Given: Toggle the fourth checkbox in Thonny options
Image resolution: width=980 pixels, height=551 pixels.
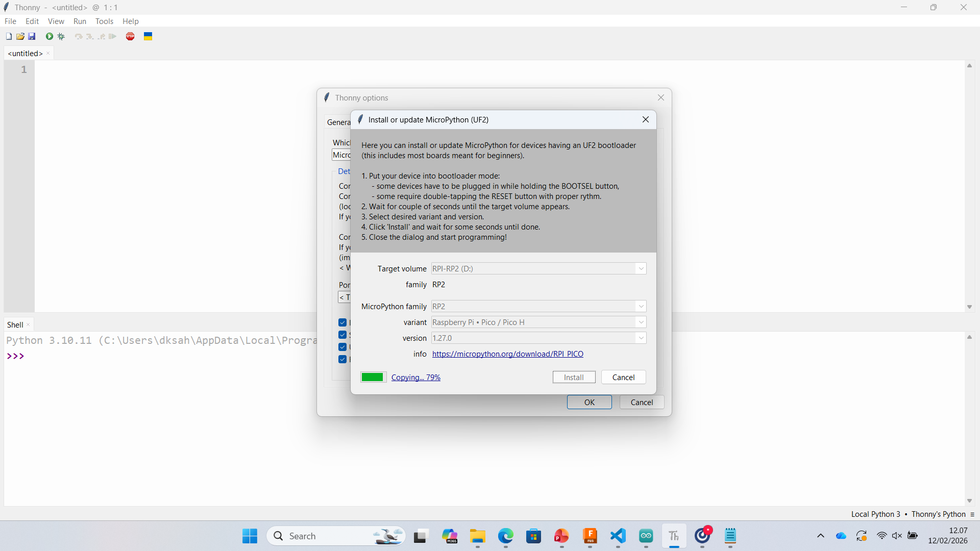Looking at the screenshot, I should [x=342, y=359].
